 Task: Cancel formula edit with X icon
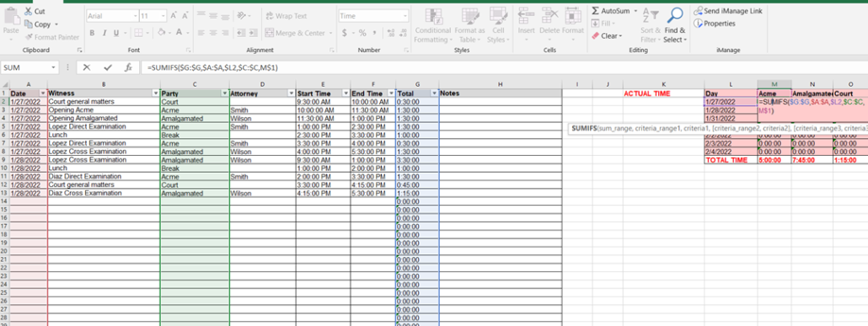click(x=87, y=67)
